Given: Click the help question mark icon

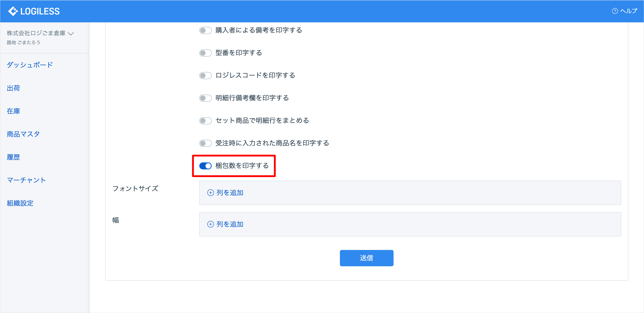Looking at the screenshot, I should click(x=615, y=11).
